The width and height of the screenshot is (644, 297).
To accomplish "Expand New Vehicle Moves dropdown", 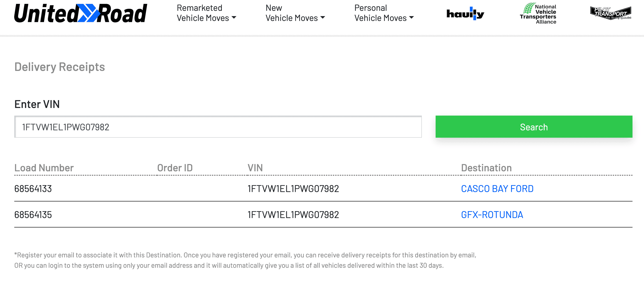I will pyautogui.click(x=295, y=13).
